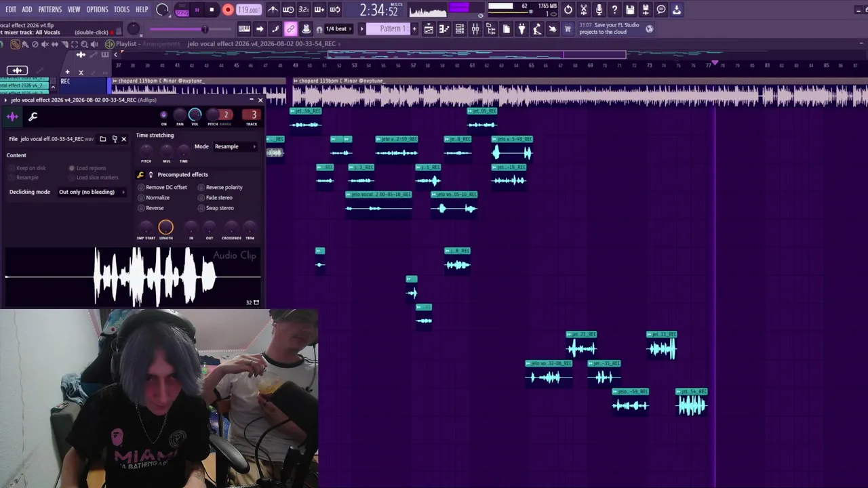Screen dimensions: 868x488
Task: Open the sampler wrench settings tab
Action: coord(33,117)
